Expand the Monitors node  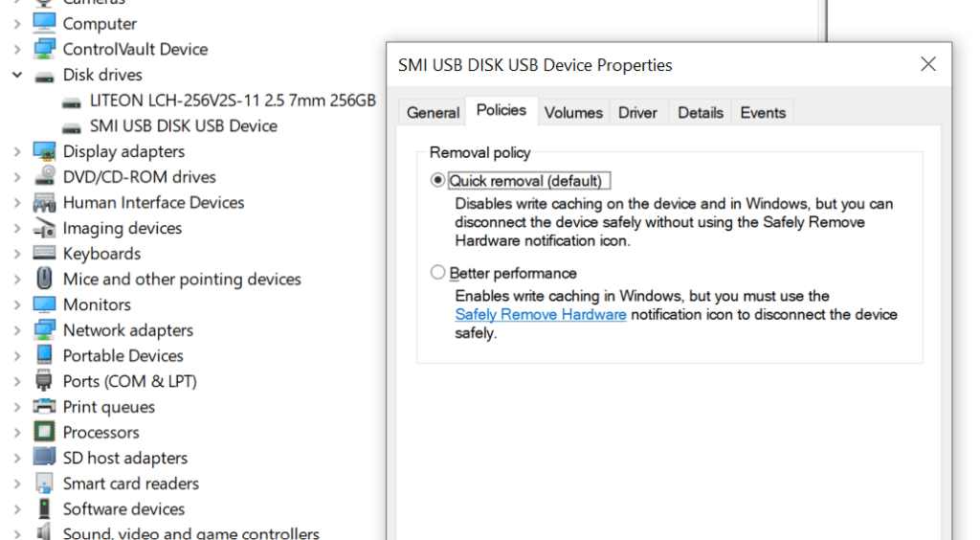click(17, 304)
